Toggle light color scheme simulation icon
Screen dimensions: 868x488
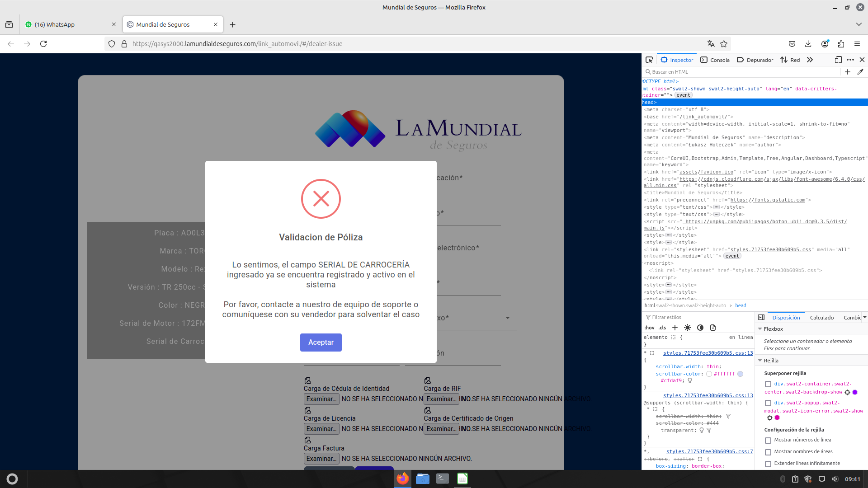click(688, 328)
